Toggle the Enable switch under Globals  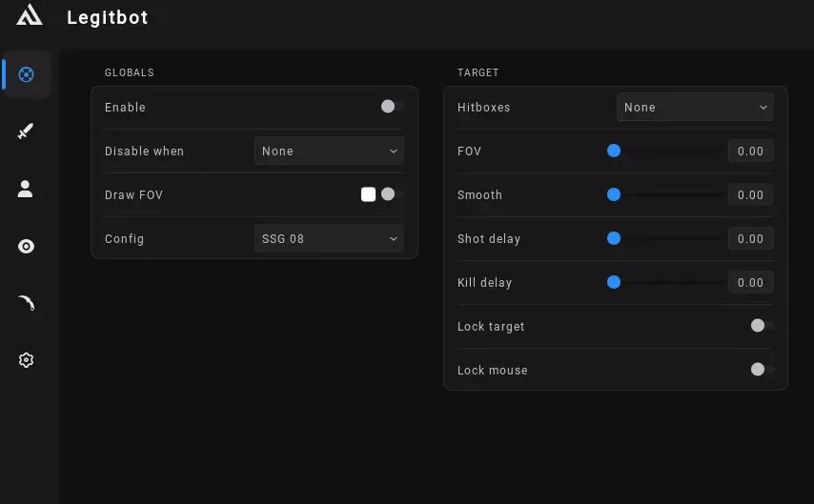[x=391, y=107]
